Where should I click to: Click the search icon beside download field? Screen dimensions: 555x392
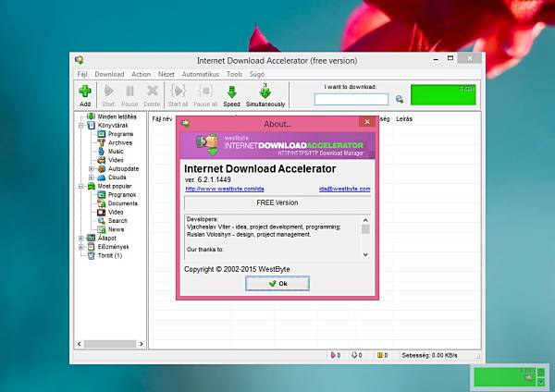click(x=400, y=99)
